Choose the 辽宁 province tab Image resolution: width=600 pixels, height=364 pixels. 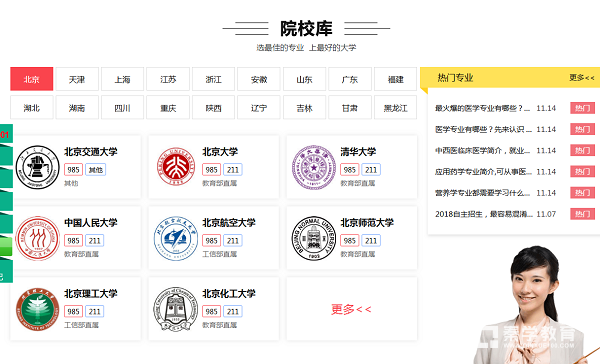tap(259, 108)
